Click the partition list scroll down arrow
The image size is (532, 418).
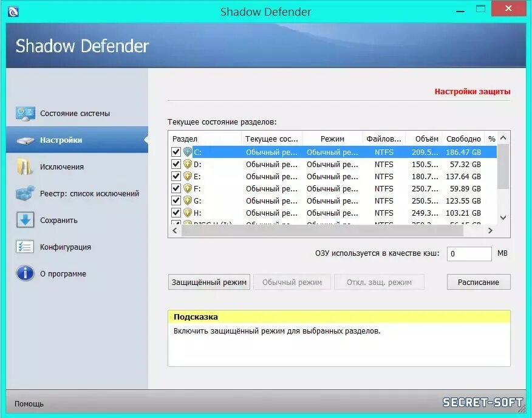(503, 218)
